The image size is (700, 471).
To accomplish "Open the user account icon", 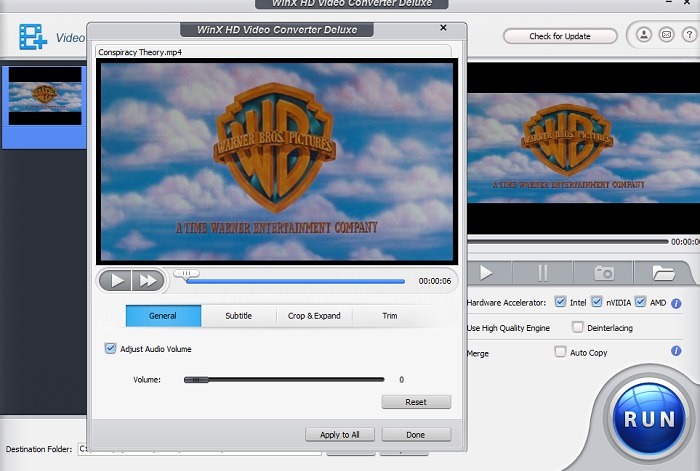I will point(643,34).
